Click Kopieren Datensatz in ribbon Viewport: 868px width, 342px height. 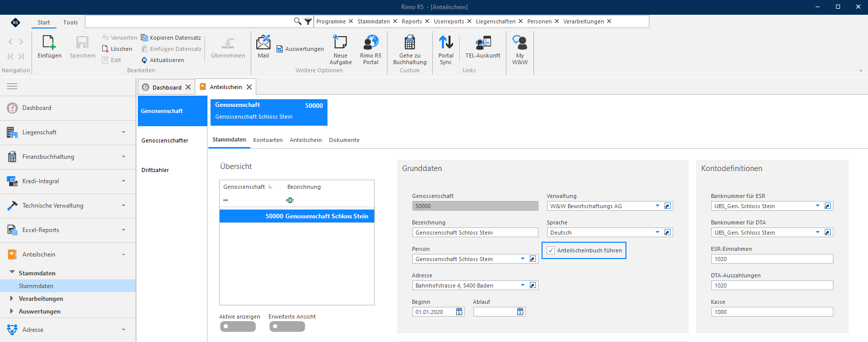tap(171, 38)
